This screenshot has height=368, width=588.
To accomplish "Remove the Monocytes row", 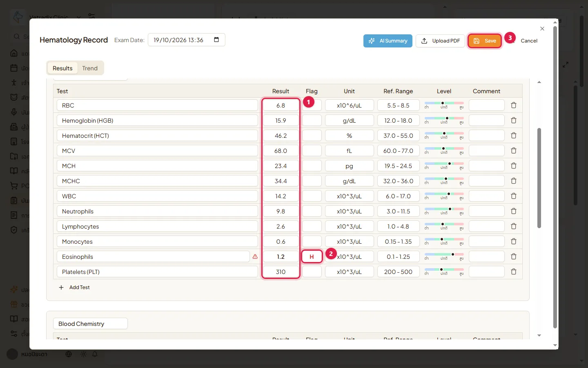I will pos(514,241).
